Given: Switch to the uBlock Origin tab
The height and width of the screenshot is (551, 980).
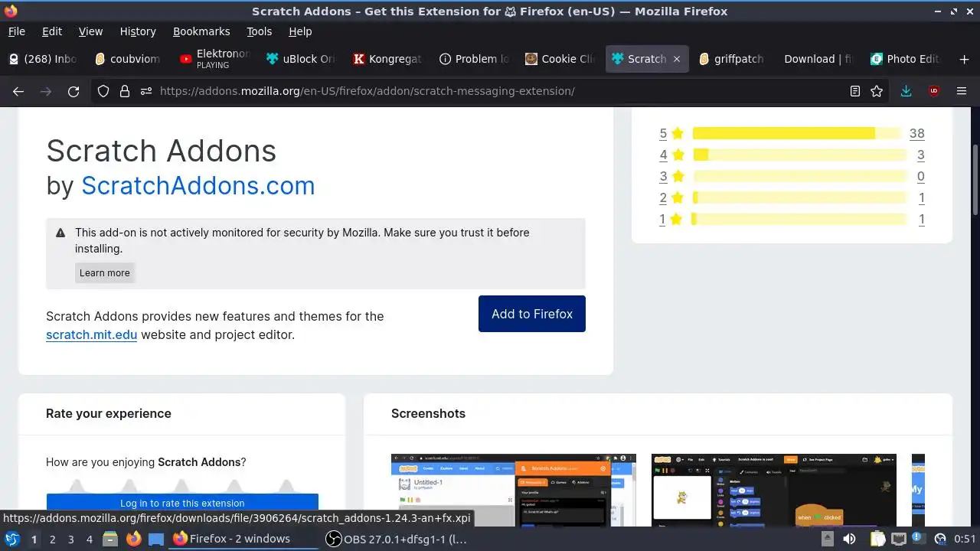Looking at the screenshot, I should [x=301, y=59].
